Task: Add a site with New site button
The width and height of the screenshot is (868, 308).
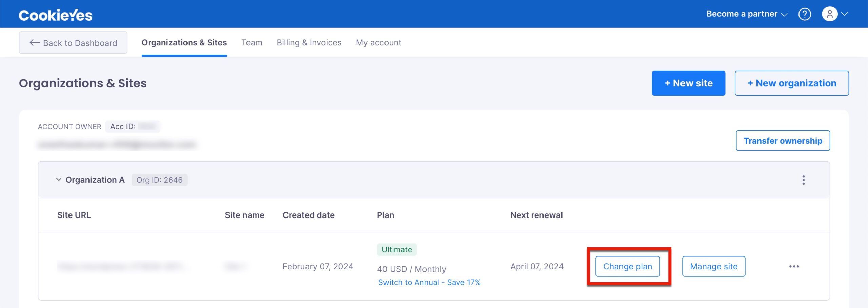Action: click(688, 83)
